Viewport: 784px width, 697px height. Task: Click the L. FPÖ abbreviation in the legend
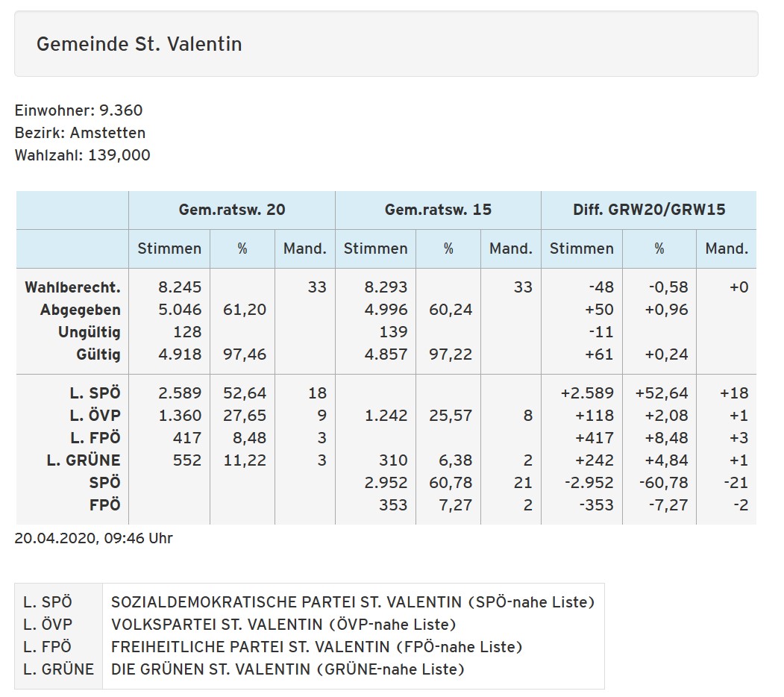[x=47, y=646]
